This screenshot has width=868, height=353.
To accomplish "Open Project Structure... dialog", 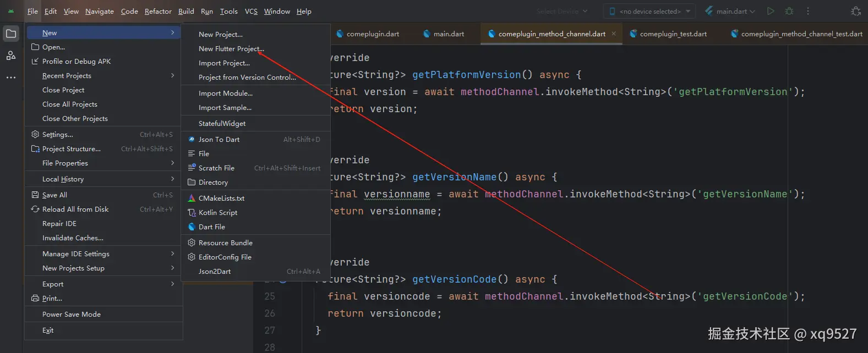I will [103, 148].
